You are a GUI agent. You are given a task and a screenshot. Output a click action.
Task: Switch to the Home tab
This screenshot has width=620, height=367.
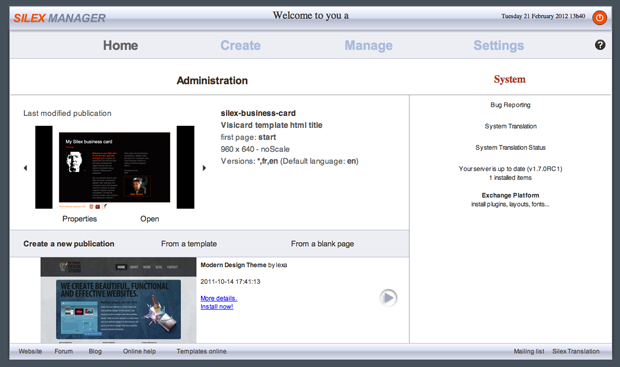tap(121, 45)
